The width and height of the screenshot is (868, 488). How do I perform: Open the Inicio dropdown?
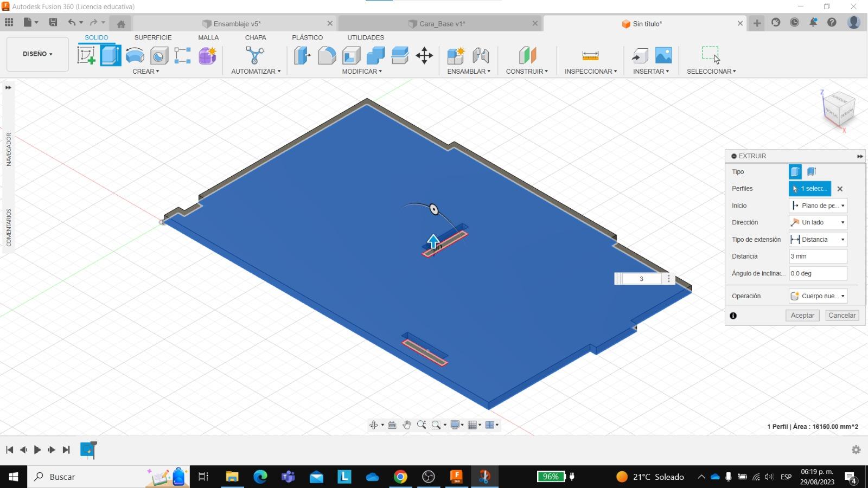pyautogui.click(x=818, y=206)
